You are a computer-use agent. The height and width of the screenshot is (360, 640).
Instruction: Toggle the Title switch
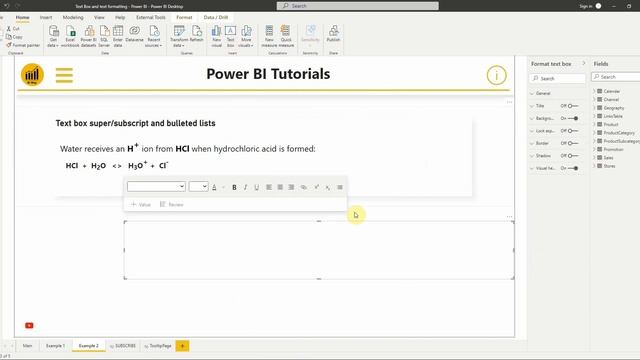coord(573,106)
